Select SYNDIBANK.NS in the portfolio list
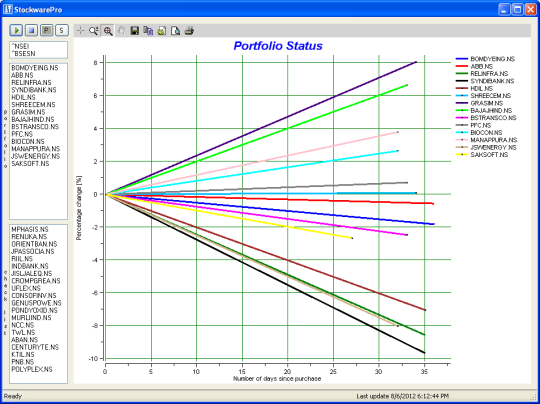540x404 pixels. 34,90
